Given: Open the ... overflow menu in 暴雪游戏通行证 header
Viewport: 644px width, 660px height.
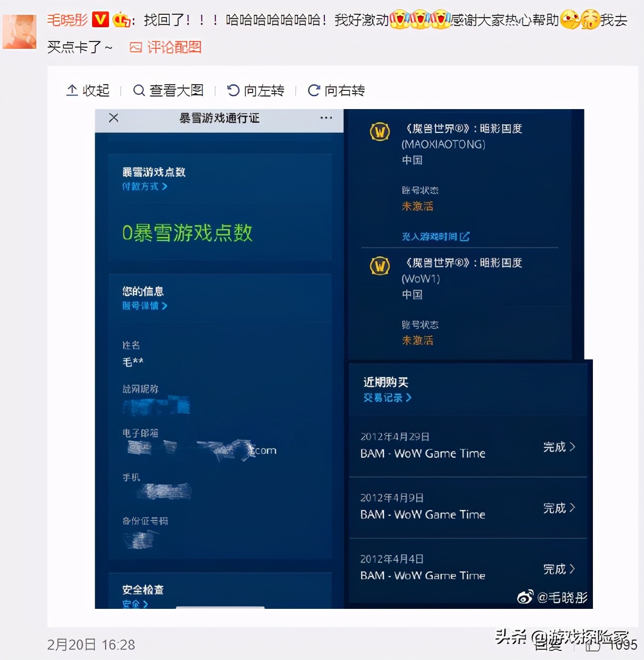Looking at the screenshot, I should coord(326,118).
